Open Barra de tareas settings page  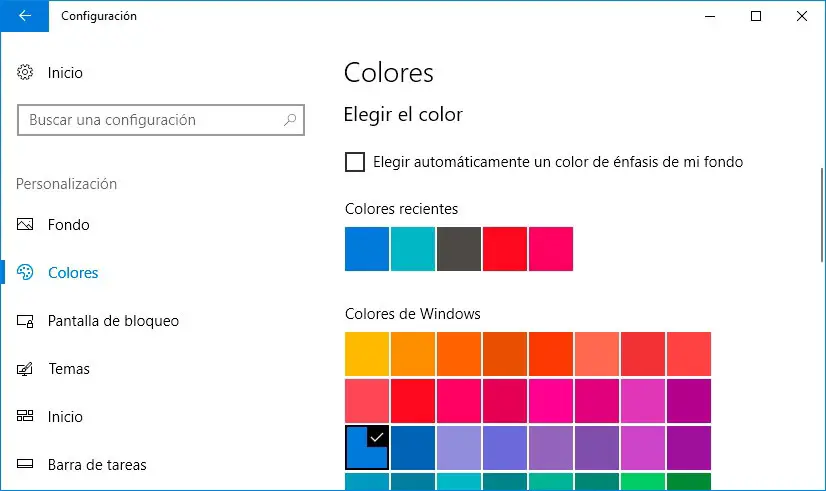(x=97, y=465)
